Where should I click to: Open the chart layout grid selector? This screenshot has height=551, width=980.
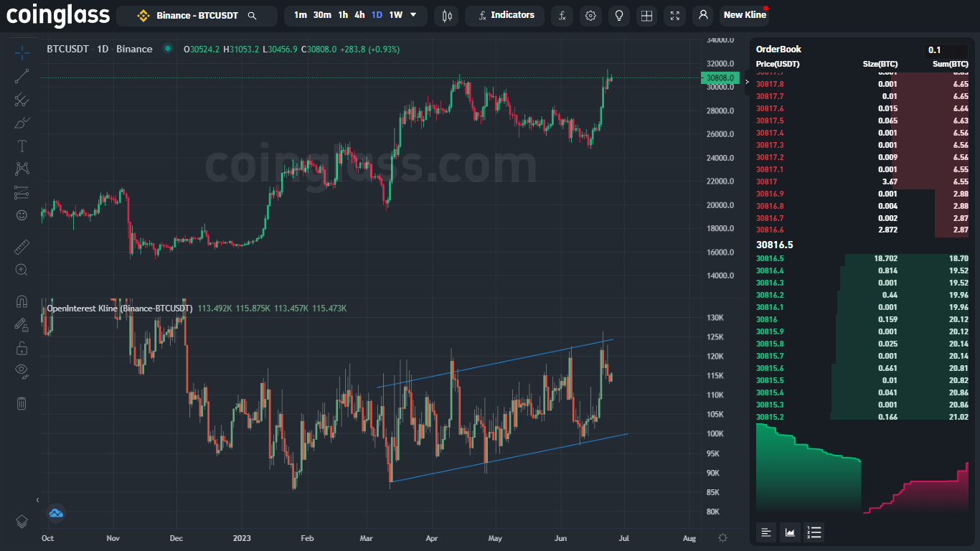point(646,15)
